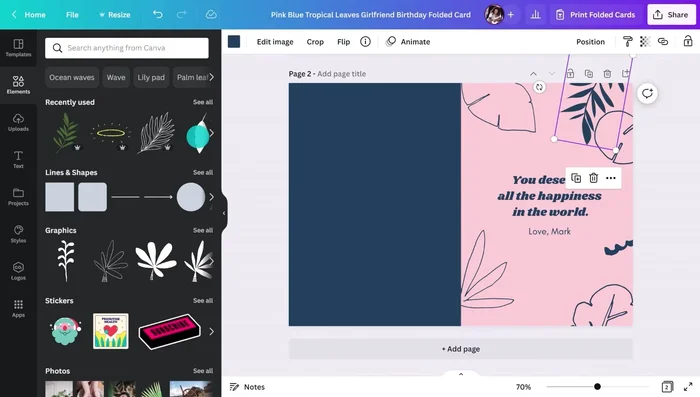Click See all next to Stickers
Image resolution: width=700 pixels, height=397 pixels.
click(203, 300)
